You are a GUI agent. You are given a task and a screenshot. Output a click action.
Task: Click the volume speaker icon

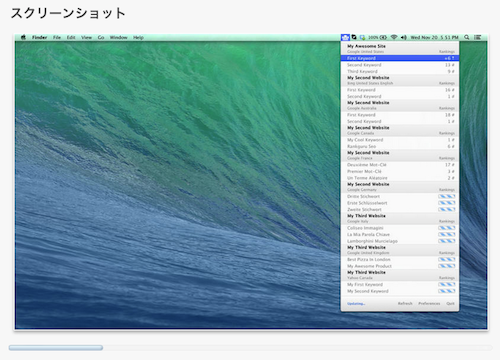[x=403, y=37]
